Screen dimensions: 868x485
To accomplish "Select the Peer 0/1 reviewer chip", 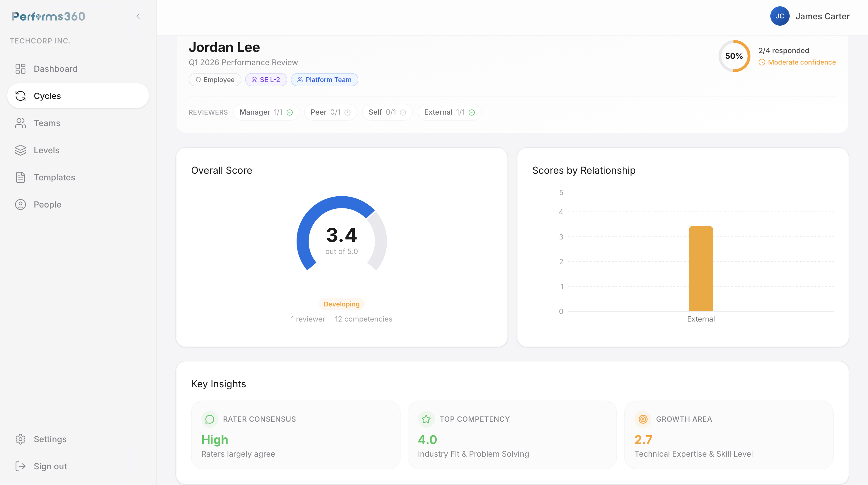I will pos(330,112).
